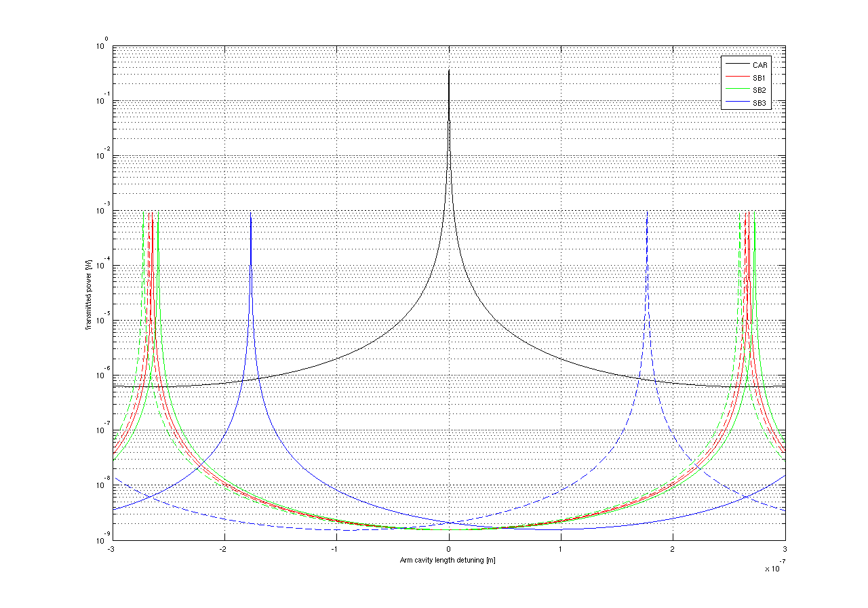This screenshot has height=608, width=868.
Task: Click the red line sample in the legend
Action: click(x=736, y=77)
